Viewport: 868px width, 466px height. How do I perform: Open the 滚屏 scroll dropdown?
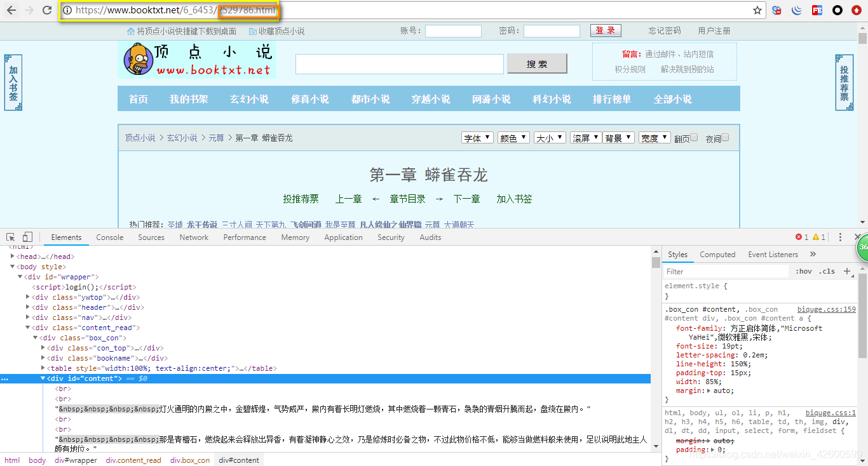click(x=586, y=138)
